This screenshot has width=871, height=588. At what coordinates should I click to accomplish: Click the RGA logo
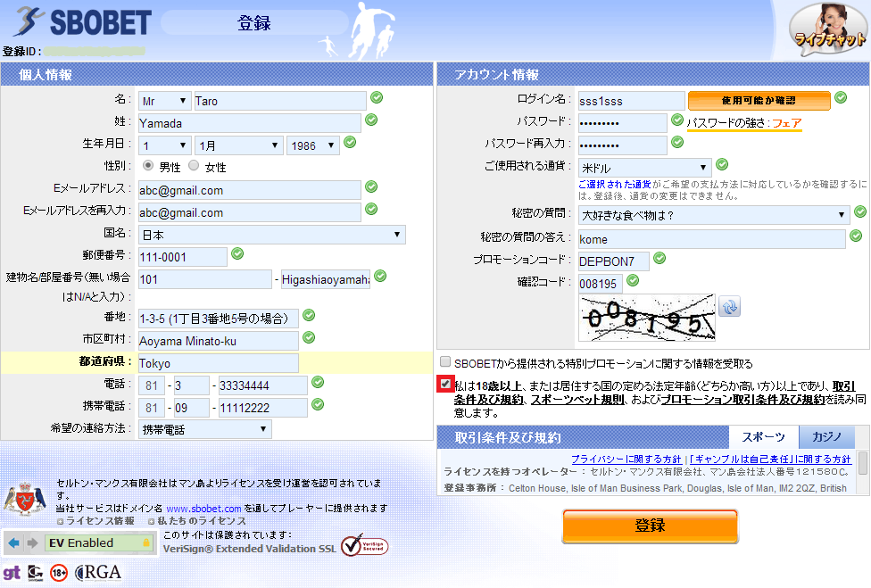click(x=98, y=573)
